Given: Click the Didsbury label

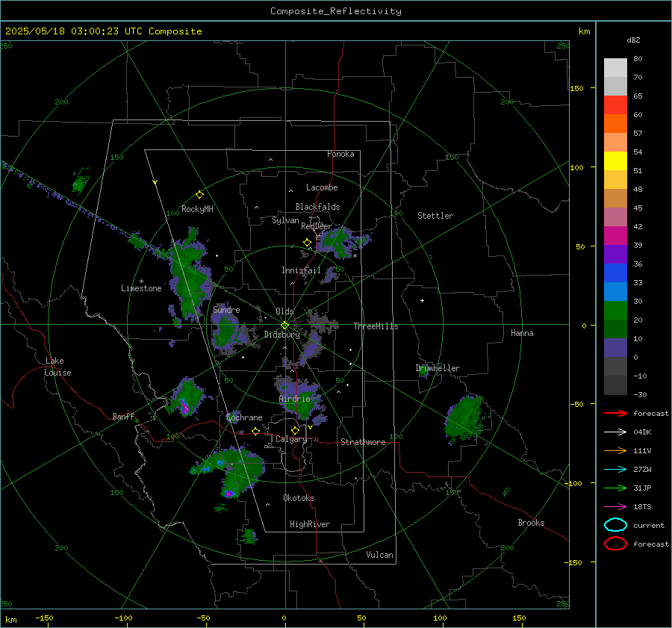Looking at the screenshot, I should pos(281,335).
